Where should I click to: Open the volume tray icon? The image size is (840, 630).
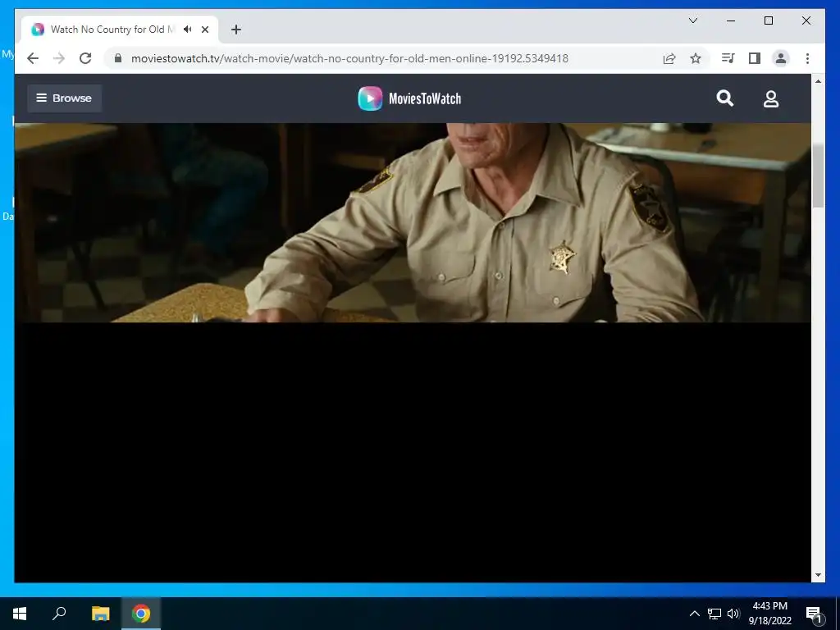pyautogui.click(x=733, y=614)
